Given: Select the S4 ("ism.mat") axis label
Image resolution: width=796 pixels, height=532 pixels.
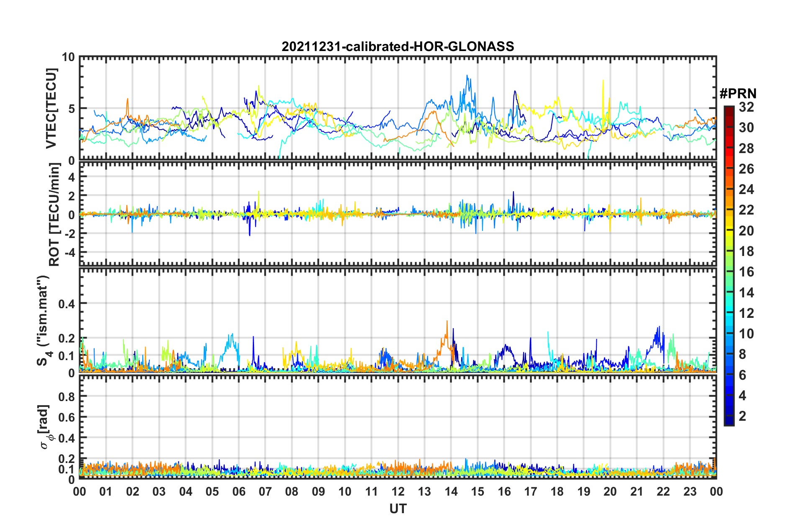Looking at the screenshot, I should [44, 320].
